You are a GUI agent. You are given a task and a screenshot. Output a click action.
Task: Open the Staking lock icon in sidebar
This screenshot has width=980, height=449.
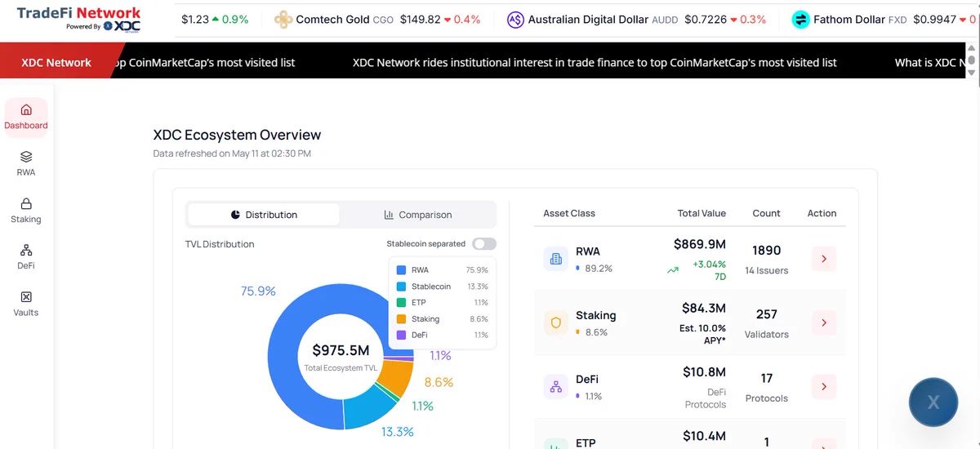coord(26,203)
